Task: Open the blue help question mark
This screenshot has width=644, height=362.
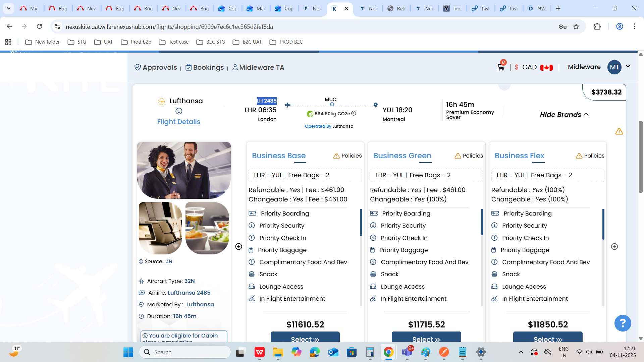Action: pyautogui.click(x=623, y=323)
